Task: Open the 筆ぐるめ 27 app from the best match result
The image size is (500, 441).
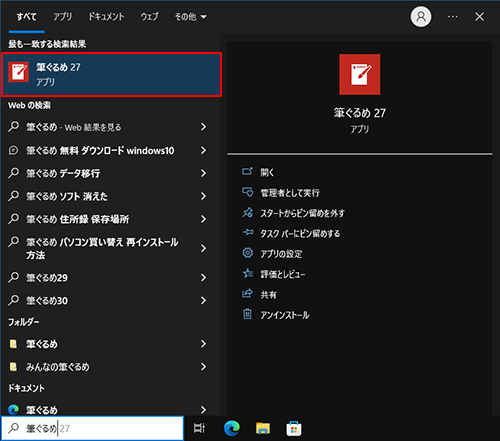Action: click(x=111, y=74)
